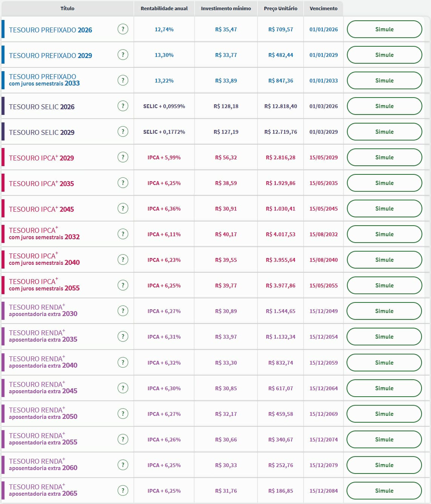Open help icon for Tesouro Prefixado 2029
Viewport: 431px width, 504px height.
[x=123, y=55]
